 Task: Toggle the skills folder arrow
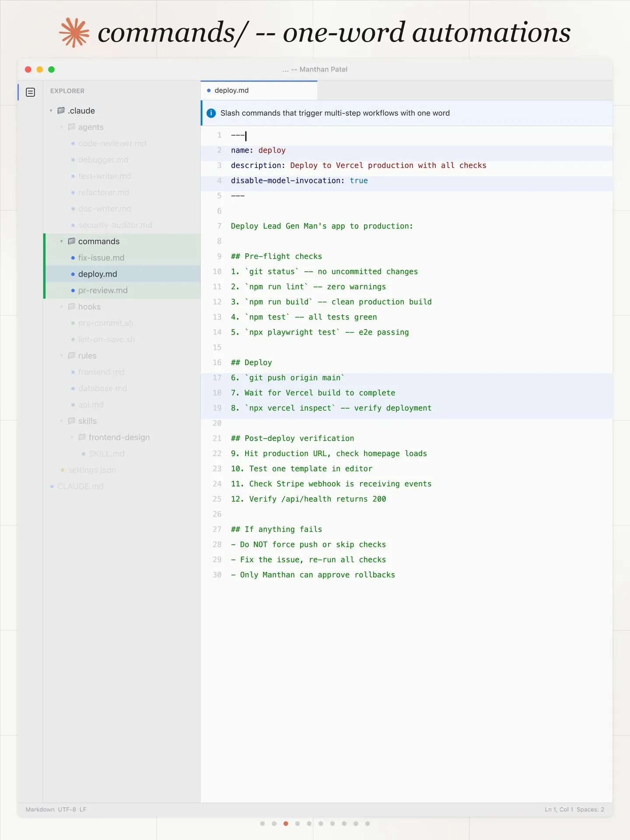pyautogui.click(x=62, y=421)
